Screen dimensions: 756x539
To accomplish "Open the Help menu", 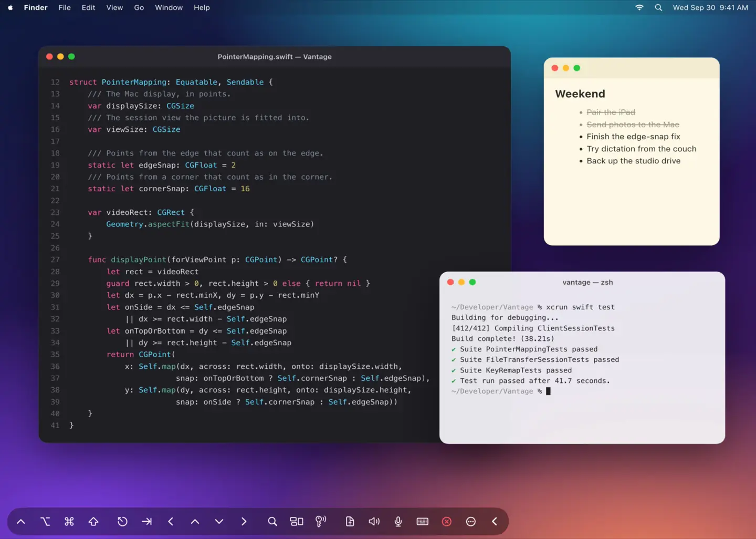I will click(x=202, y=7).
